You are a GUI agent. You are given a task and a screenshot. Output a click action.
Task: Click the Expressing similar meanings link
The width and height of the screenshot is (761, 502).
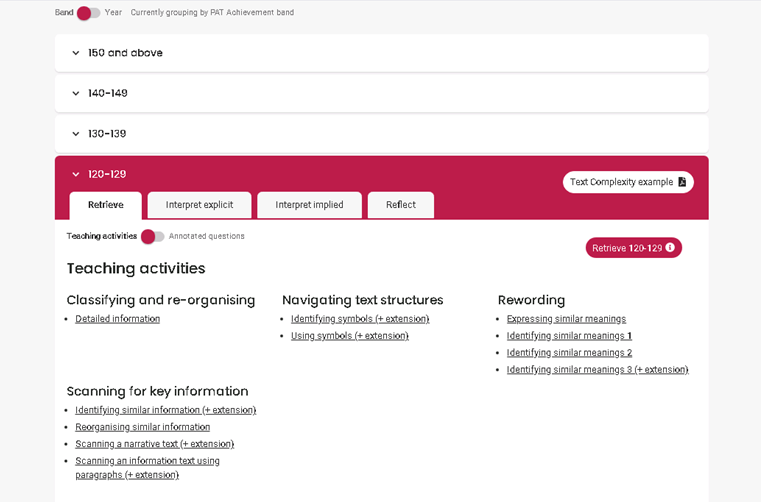coord(566,319)
